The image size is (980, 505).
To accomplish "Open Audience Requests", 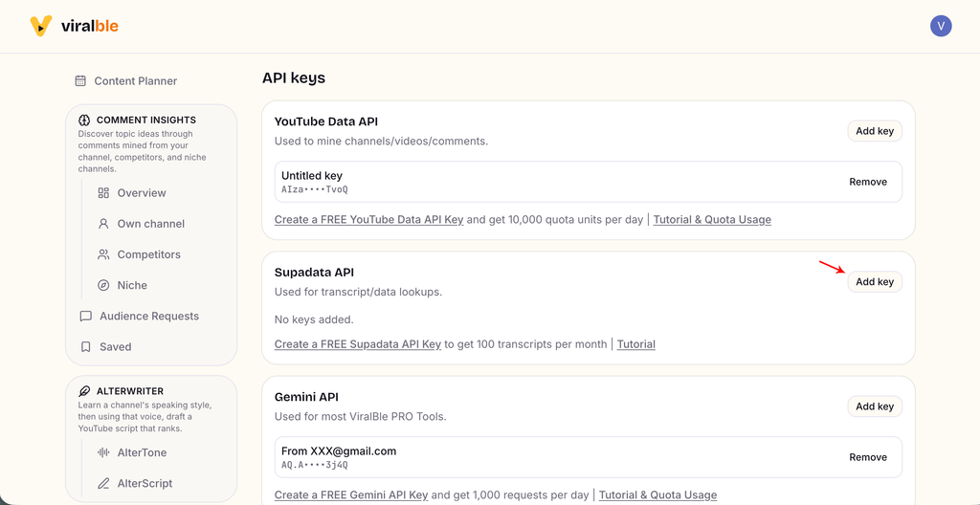I will point(148,317).
